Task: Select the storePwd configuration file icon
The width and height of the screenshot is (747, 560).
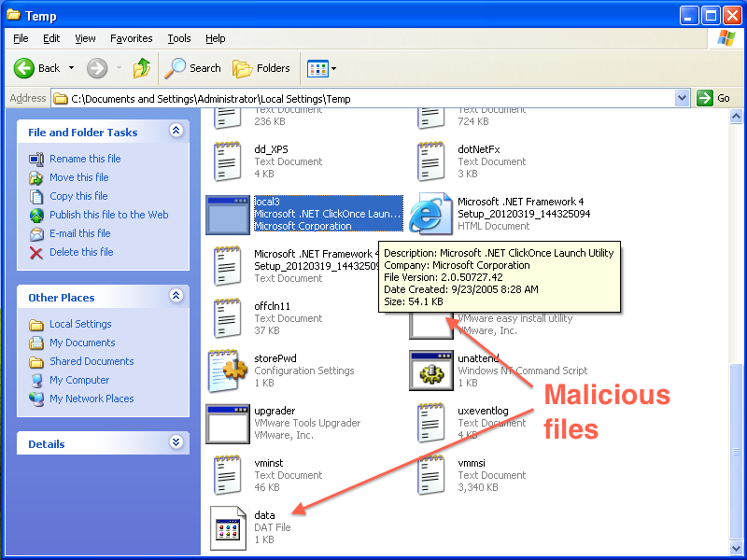Action: click(228, 371)
